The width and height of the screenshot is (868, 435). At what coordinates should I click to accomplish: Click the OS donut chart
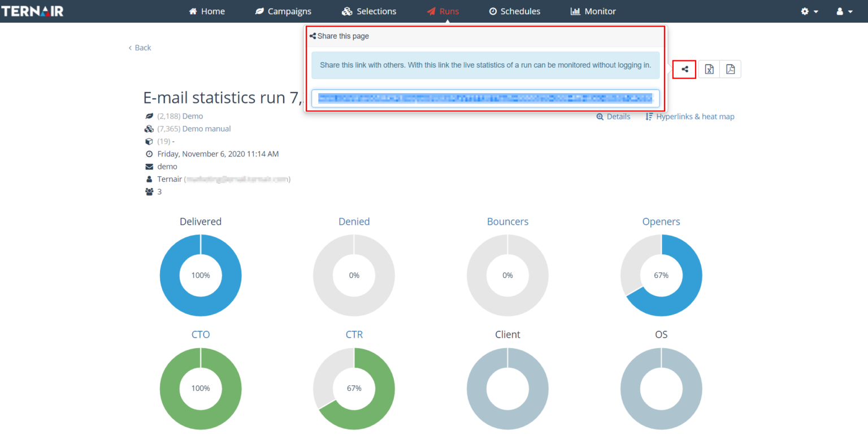coord(661,388)
